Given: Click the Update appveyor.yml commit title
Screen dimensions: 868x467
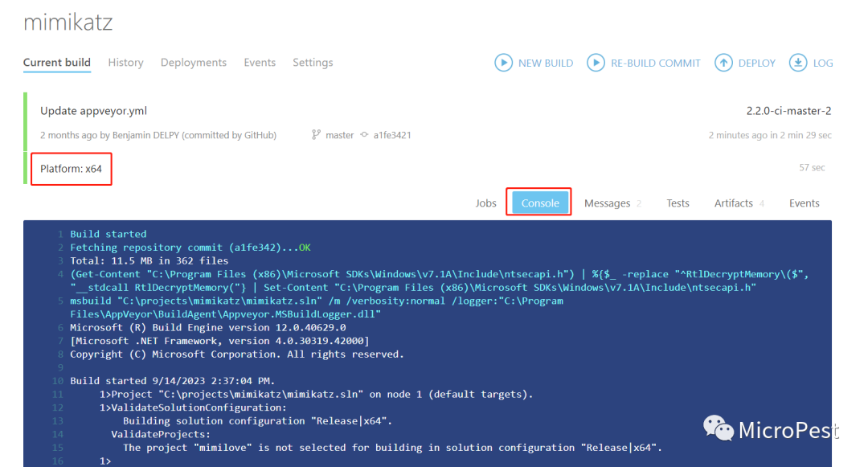Looking at the screenshot, I should (93, 111).
